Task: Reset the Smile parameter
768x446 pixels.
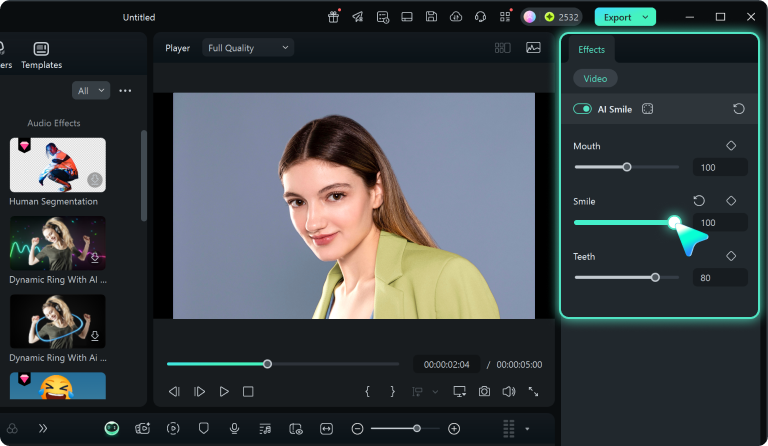Action: click(x=699, y=201)
